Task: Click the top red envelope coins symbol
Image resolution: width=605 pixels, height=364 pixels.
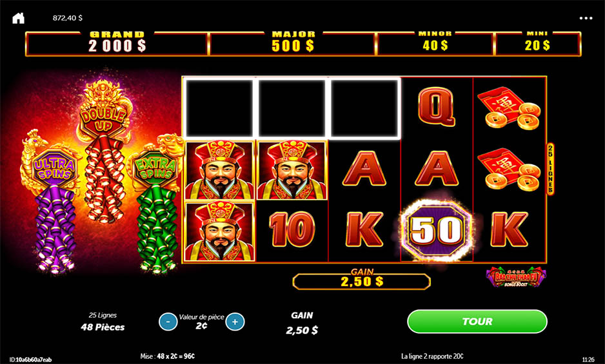Action: 510,108
